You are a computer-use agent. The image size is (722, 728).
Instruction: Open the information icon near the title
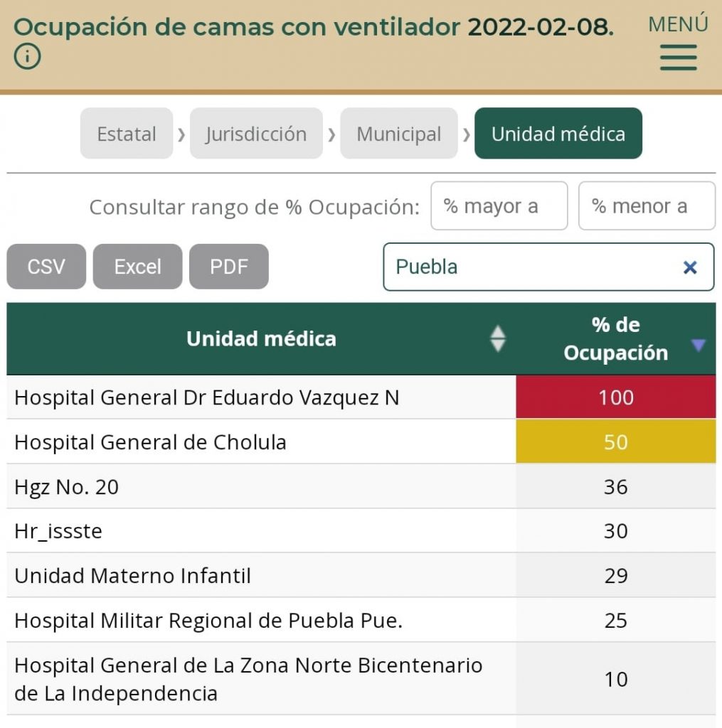pyautogui.click(x=27, y=55)
